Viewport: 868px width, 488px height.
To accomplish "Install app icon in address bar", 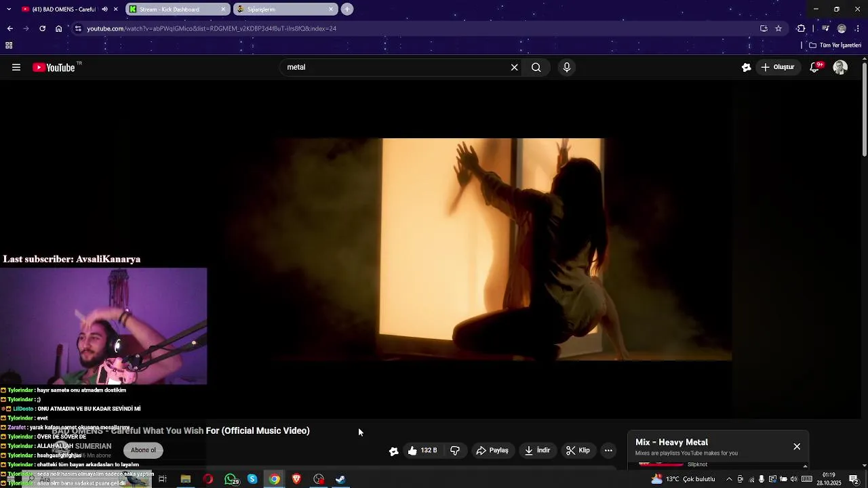I will (x=764, y=28).
